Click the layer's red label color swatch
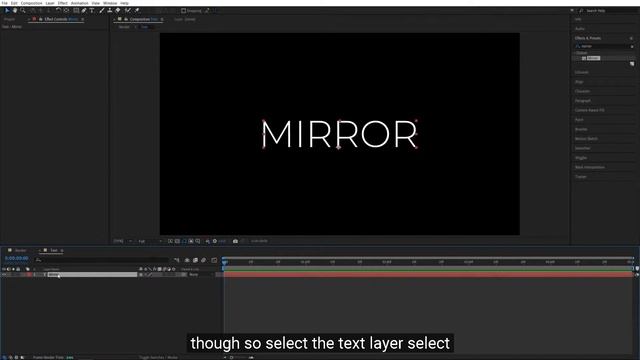640x360 pixels. 29,275
